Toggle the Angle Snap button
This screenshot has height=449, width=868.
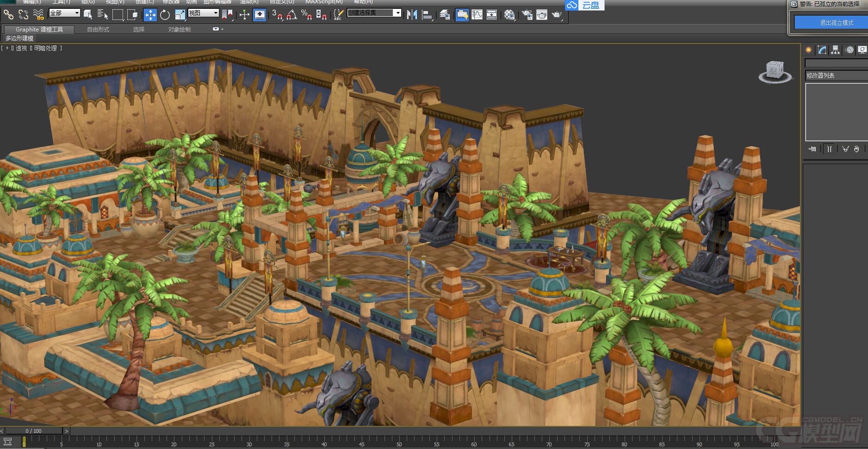click(291, 15)
